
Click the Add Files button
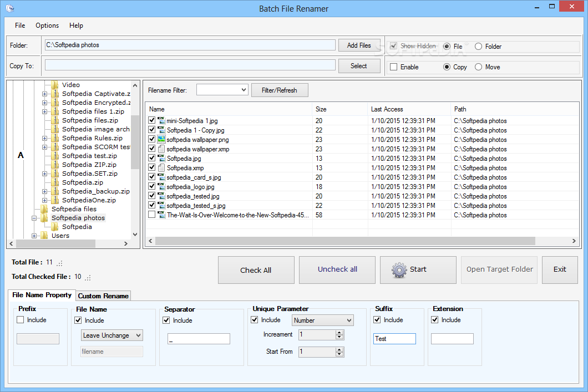tap(359, 45)
